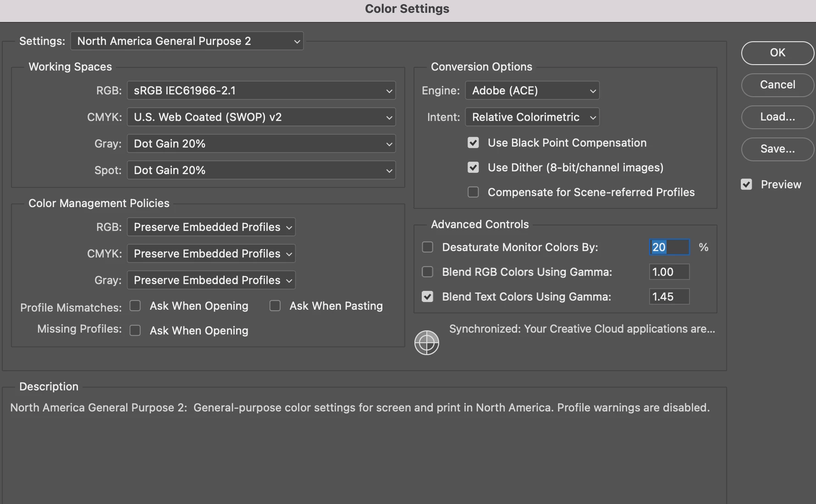Enable Blend RGB Colors Using Gamma
This screenshot has height=504, width=816.
pos(427,272)
